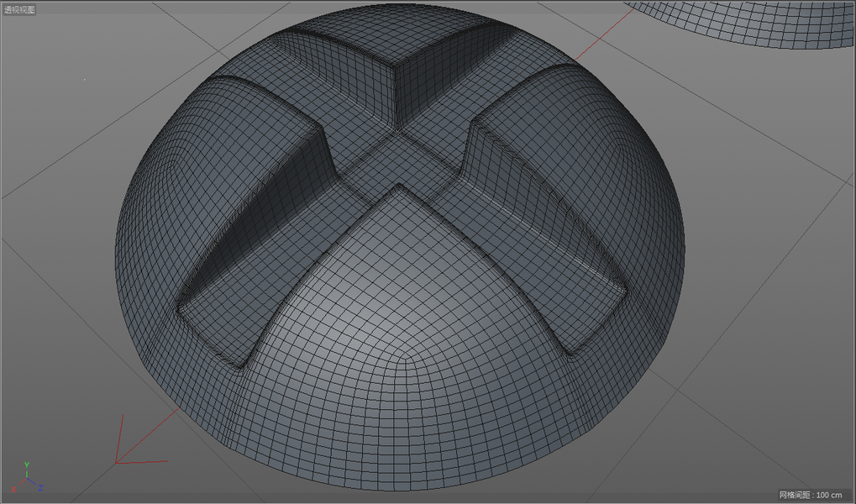The width and height of the screenshot is (856, 504).
Task: Click the green Y axis label in the orientation gizmo
Action: coord(27,465)
